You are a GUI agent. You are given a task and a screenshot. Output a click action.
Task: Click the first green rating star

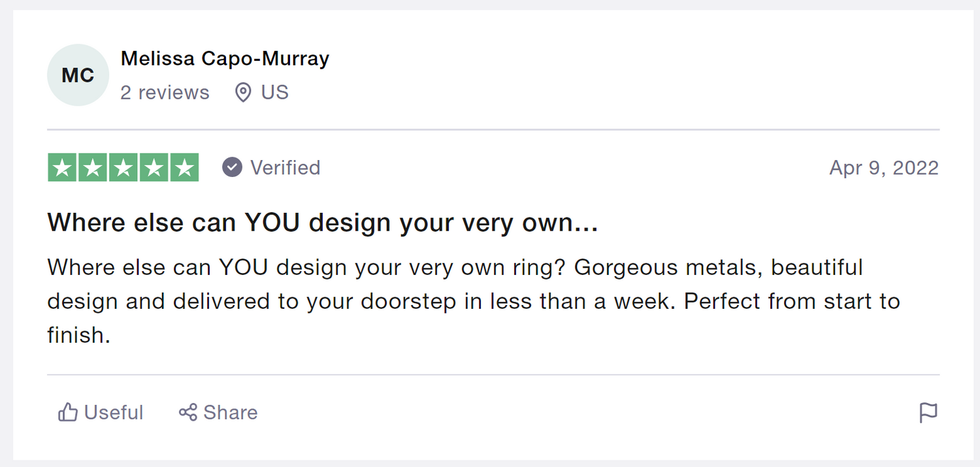point(63,168)
